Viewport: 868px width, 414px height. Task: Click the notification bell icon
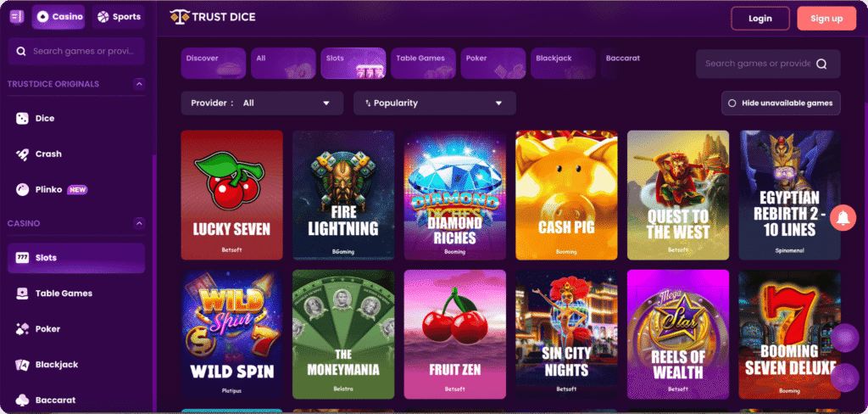click(x=843, y=218)
